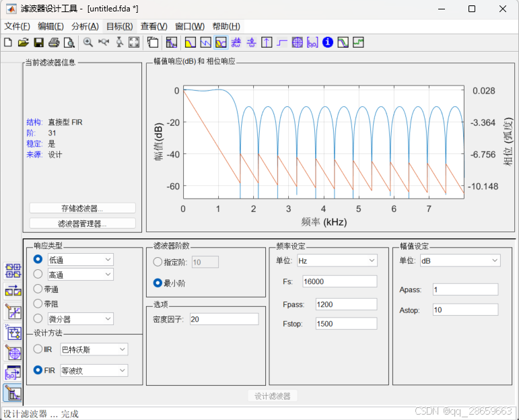The image size is (519, 420).
Task: Click the Fpass value field
Action: click(x=346, y=304)
